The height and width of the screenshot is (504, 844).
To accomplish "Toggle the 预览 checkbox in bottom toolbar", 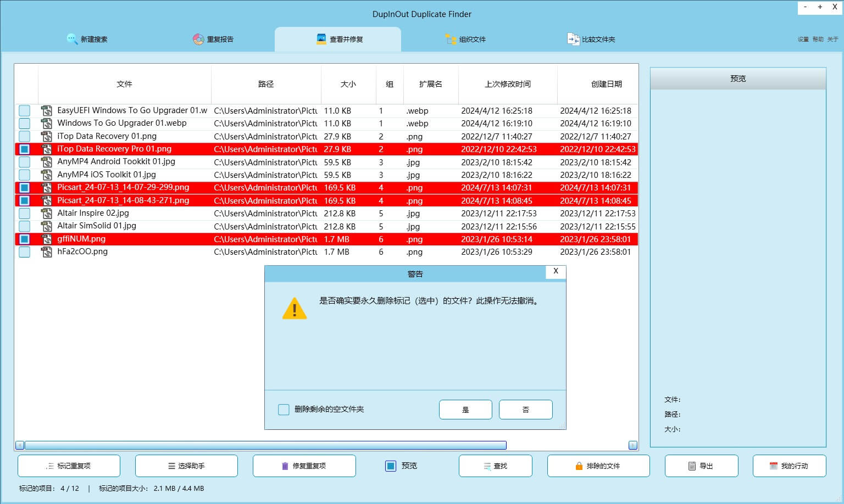I will [391, 466].
